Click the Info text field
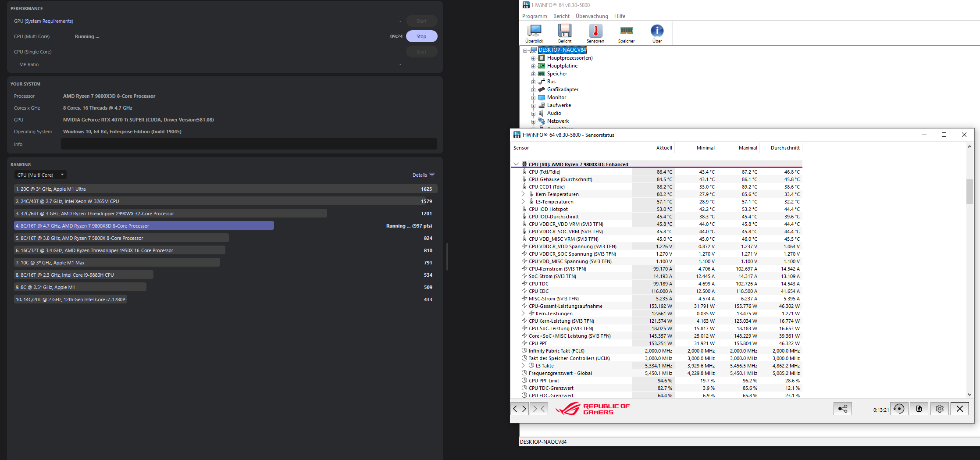Image resolution: width=980 pixels, height=460 pixels. tap(249, 144)
